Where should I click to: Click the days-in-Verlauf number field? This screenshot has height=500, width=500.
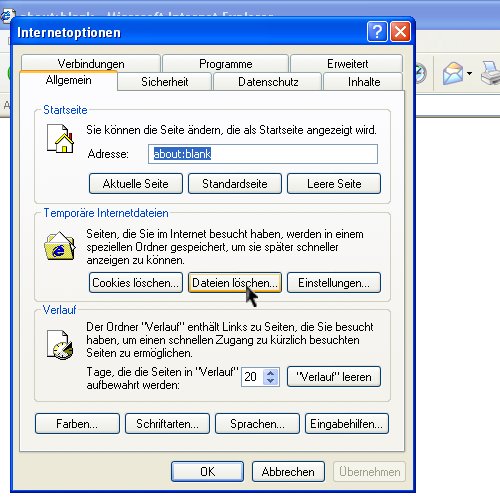point(253,377)
